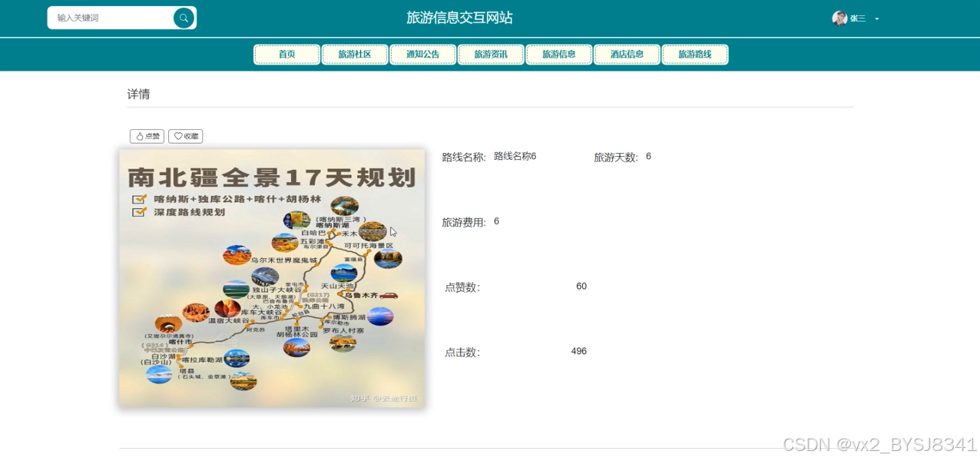980x461 pixels.
Task: Click the 旅游天数 label
Action: (616, 158)
